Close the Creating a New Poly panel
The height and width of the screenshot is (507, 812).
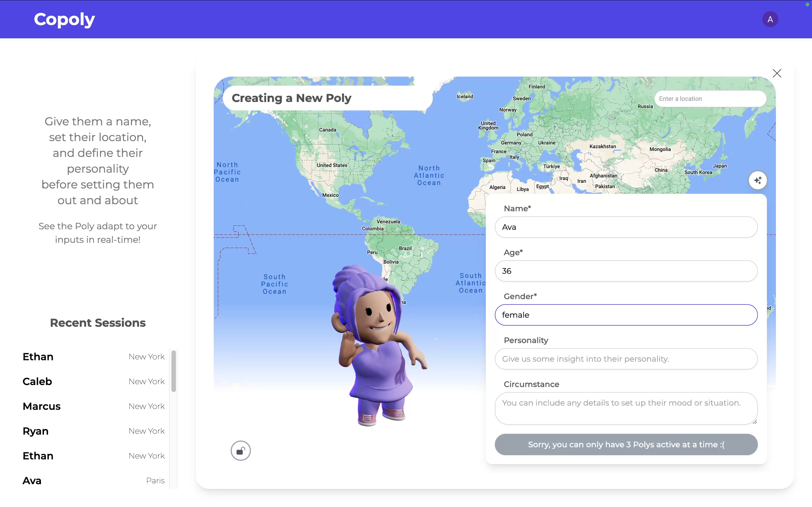777,74
